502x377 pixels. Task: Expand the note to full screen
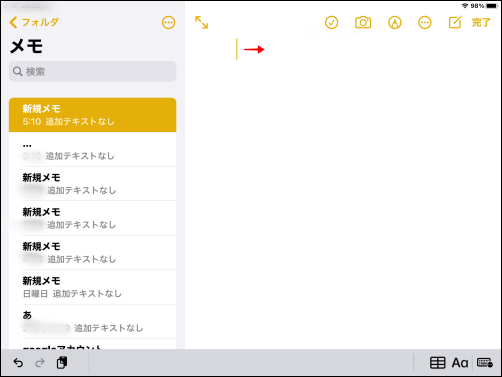coord(201,22)
